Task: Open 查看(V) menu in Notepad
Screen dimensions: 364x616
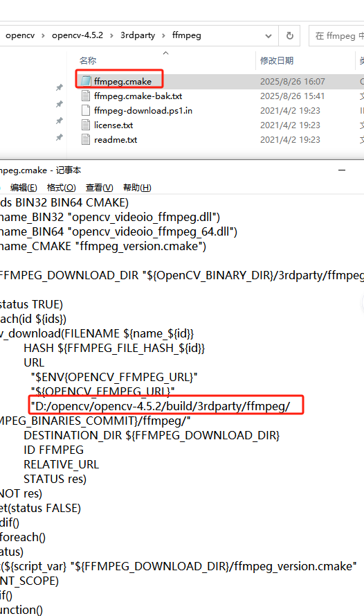Action: (99, 187)
